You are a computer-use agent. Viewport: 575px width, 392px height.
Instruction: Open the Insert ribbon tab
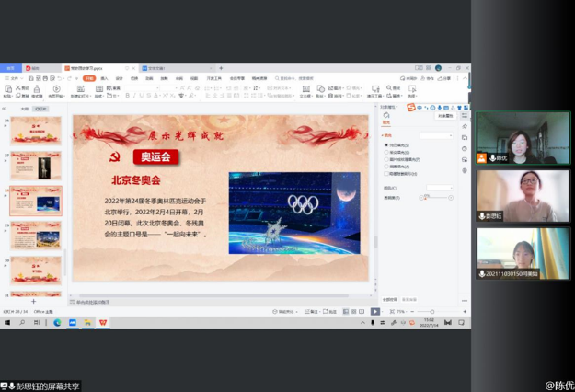point(105,78)
